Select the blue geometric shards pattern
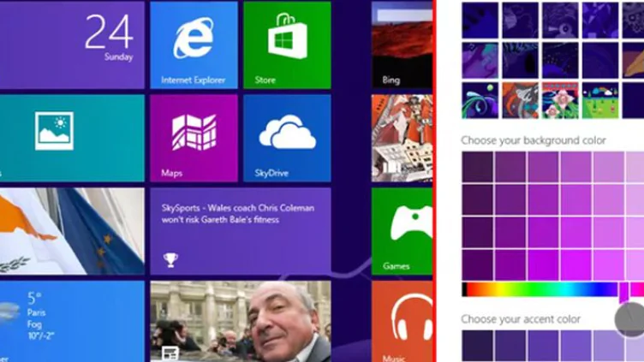The image size is (644, 362). (600, 21)
